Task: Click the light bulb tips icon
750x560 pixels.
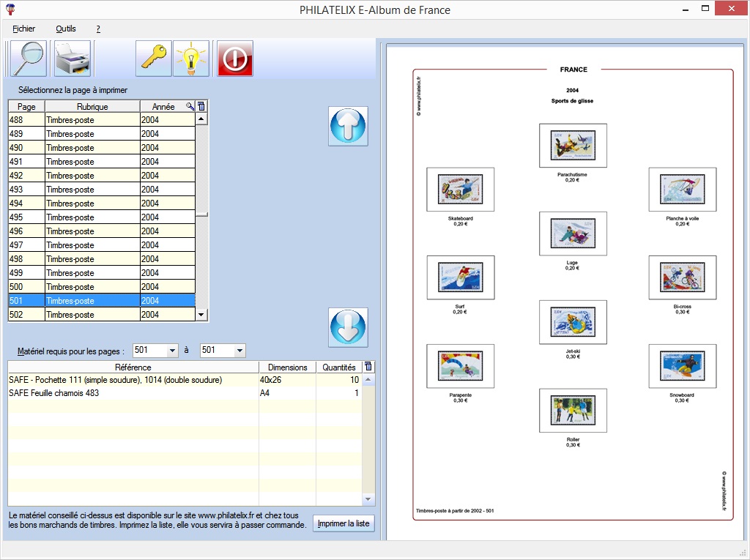Action: [x=190, y=59]
